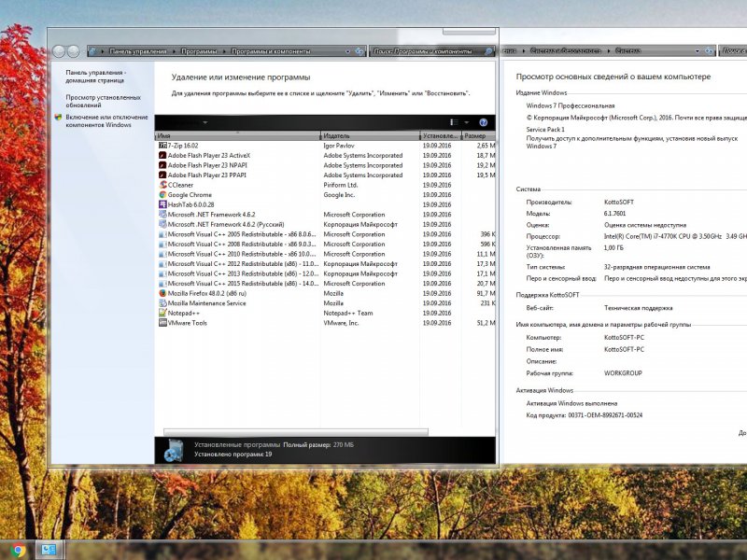Screen dimensions: 747x560
Task: Click the Google Chrome icon in the programs list
Action: coord(162,195)
